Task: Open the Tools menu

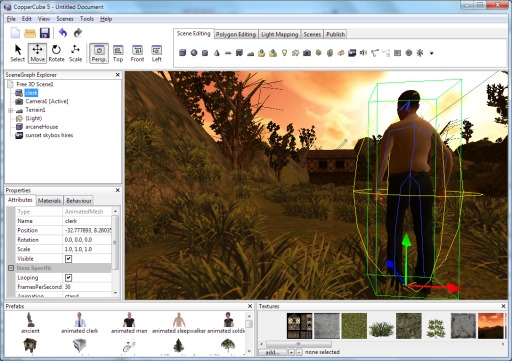Action: point(87,19)
